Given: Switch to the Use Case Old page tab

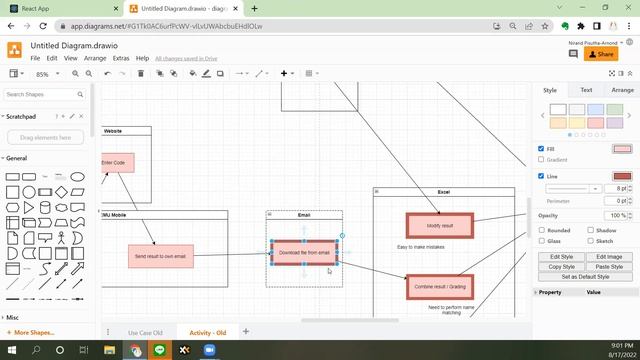Looking at the screenshot, I should click(x=145, y=333).
